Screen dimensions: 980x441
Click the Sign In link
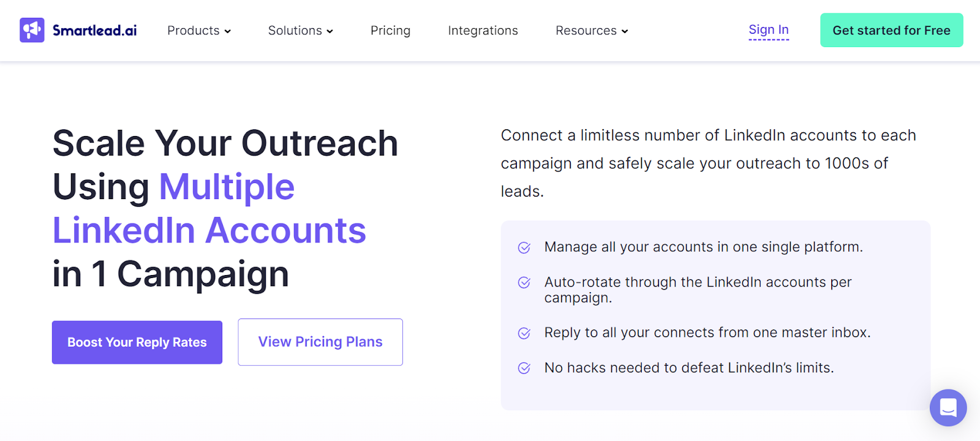(x=768, y=29)
